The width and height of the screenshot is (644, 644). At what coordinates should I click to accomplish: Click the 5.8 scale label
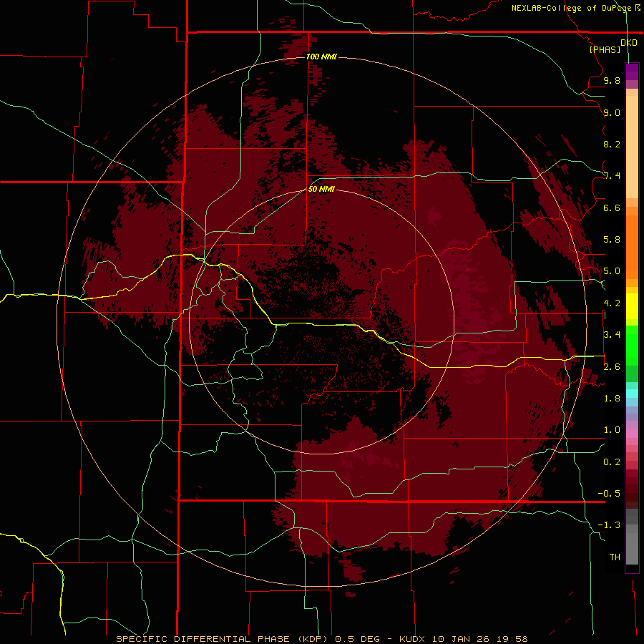pyautogui.click(x=612, y=240)
